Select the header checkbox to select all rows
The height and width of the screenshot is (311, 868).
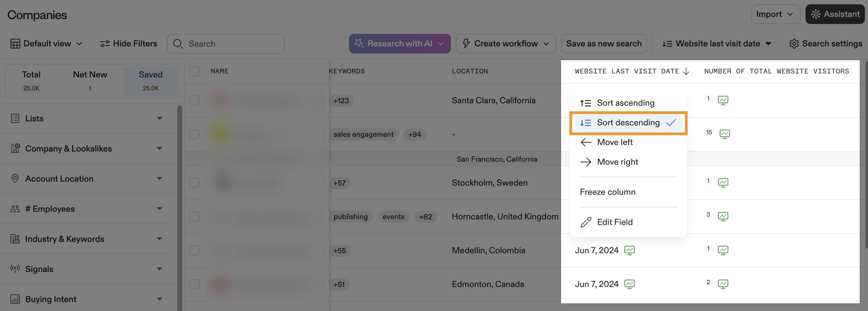click(195, 71)
